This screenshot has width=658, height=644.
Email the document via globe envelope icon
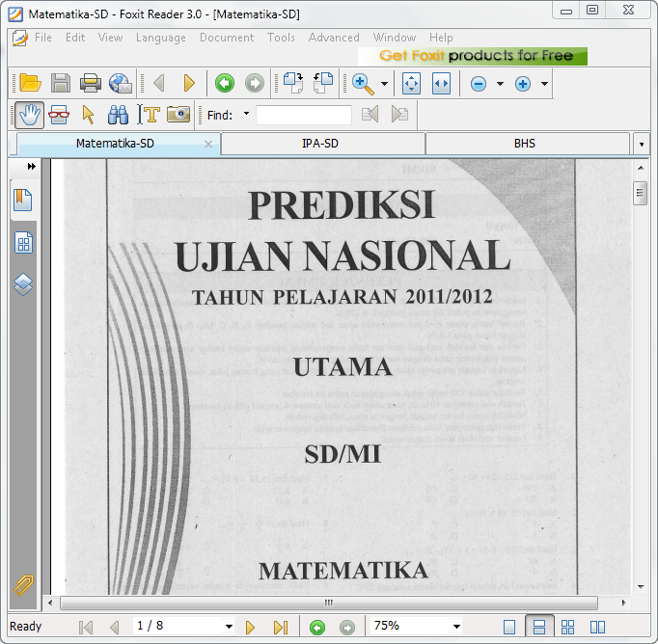121,83
